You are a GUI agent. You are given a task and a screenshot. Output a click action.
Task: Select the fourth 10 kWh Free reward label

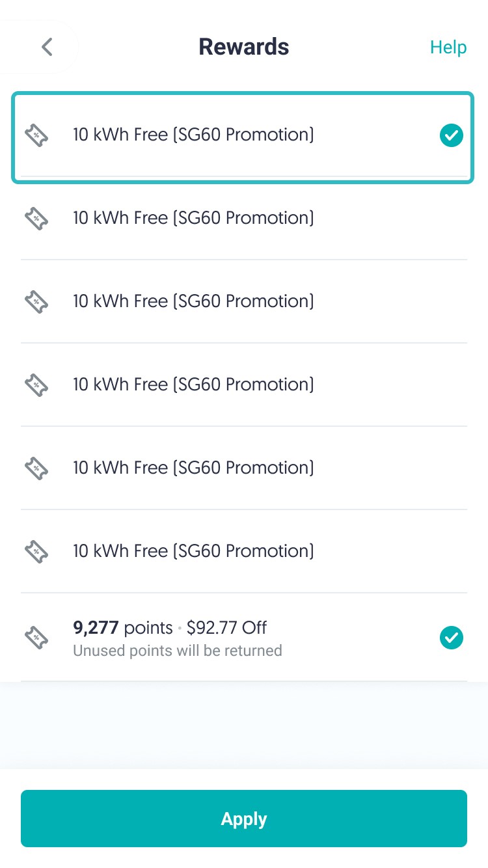coord(193,385)
